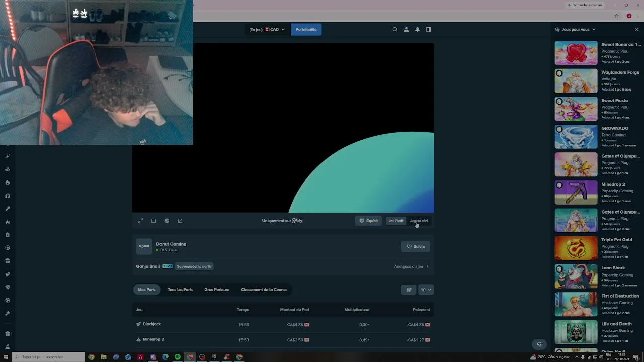Click the Blackjack game icon in the bets table
This screenshot has height=362, width=644.
(x=138, y=324)
